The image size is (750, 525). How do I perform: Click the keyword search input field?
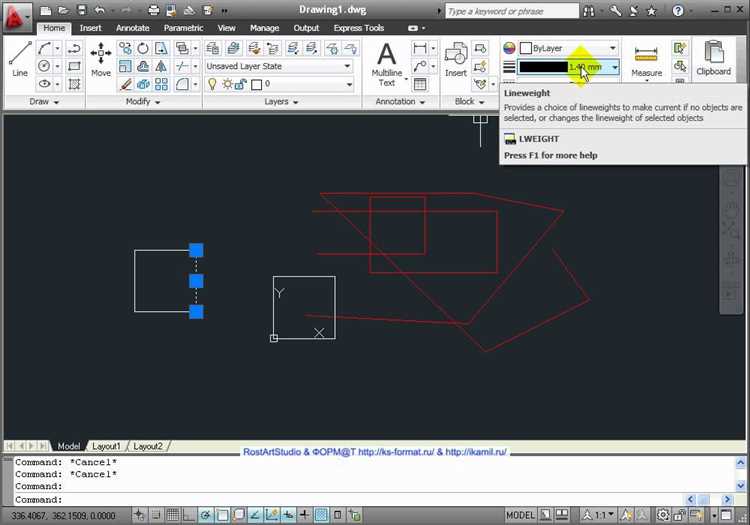(512, 11)
